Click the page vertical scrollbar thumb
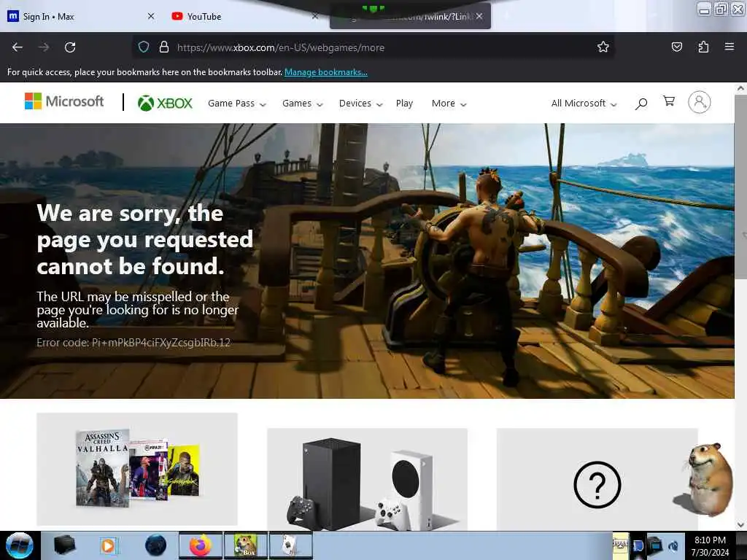Screen dimensions: 747x560 click(x=740, y=187)
